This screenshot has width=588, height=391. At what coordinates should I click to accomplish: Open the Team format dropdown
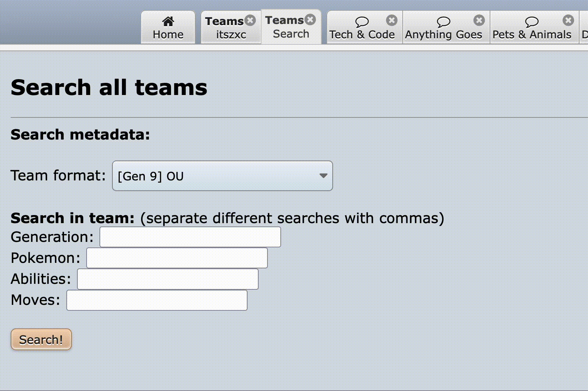[x=223, y=176]
